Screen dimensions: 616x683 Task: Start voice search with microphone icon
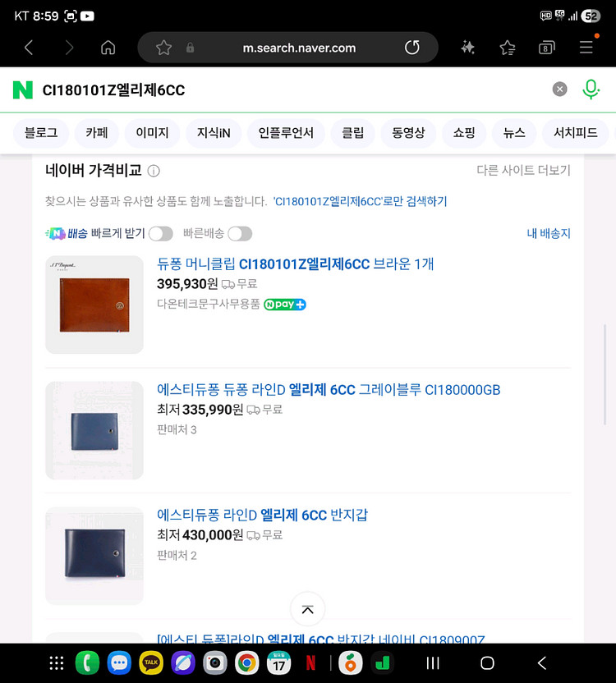click(591, 89)
